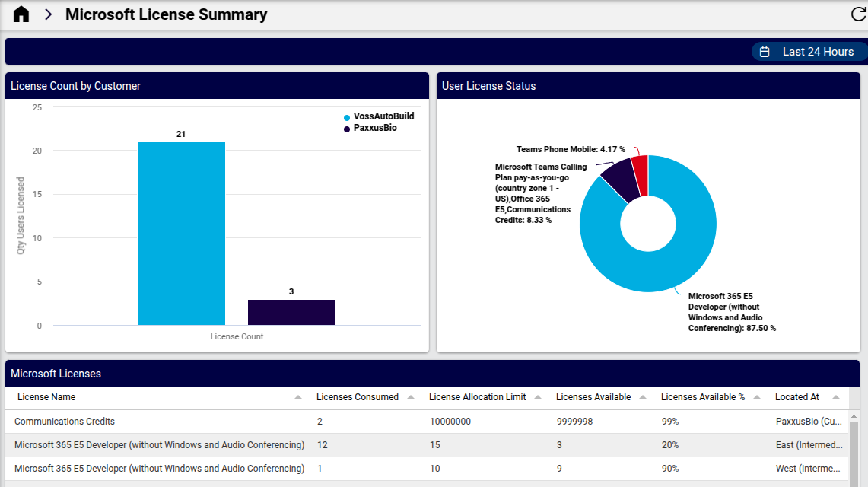Click the Home icon in breadcrumb
Image resolution: width=868 pixels, height=487 pixels.
pos(21,14)
